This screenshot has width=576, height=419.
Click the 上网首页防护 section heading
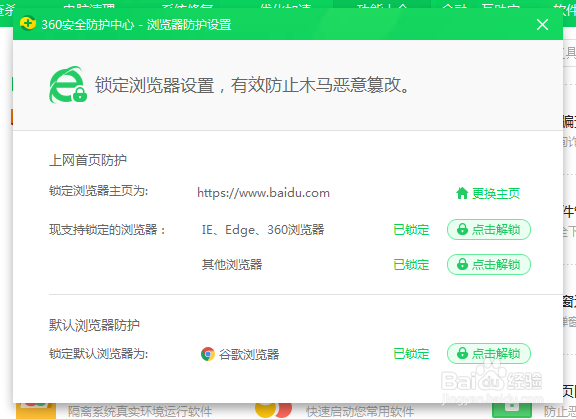tap(88, 160)
